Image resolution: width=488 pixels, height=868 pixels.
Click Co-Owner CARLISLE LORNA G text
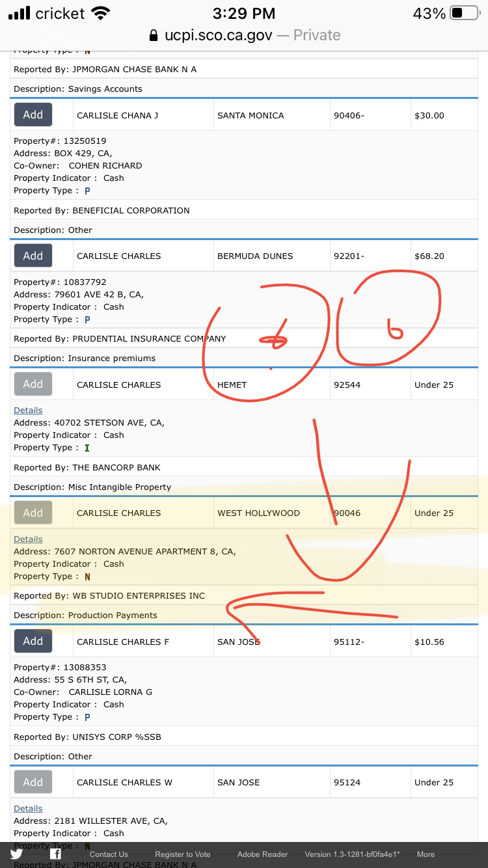[x=83, y=692]
